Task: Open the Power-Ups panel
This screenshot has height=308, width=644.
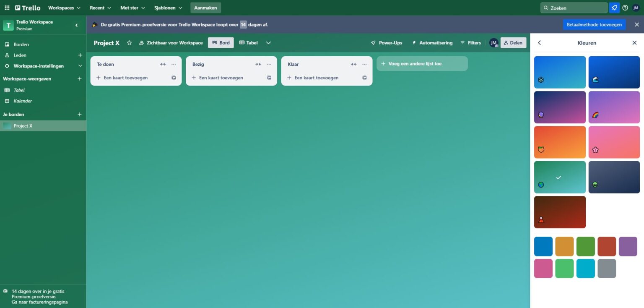Action: pos(387,42)
